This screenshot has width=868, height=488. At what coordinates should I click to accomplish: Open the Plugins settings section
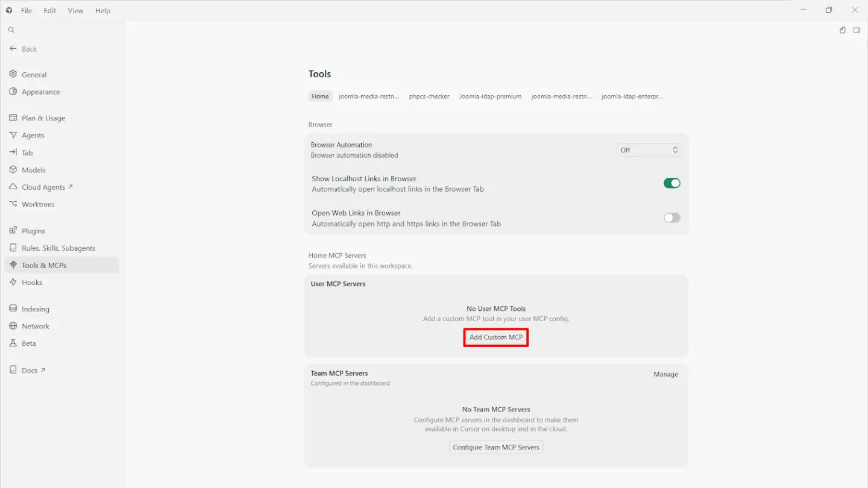point(62,231)
